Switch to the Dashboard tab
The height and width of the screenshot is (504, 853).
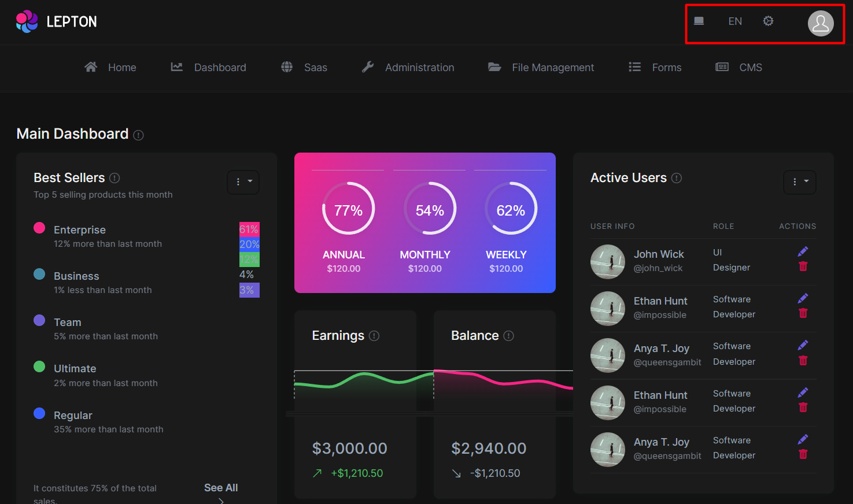pos(221,67)
